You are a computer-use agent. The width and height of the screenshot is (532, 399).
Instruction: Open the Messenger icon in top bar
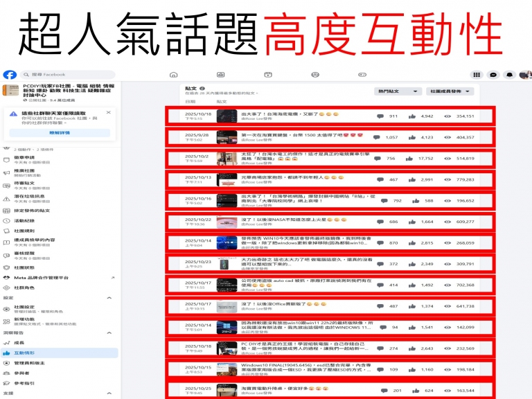493,75
